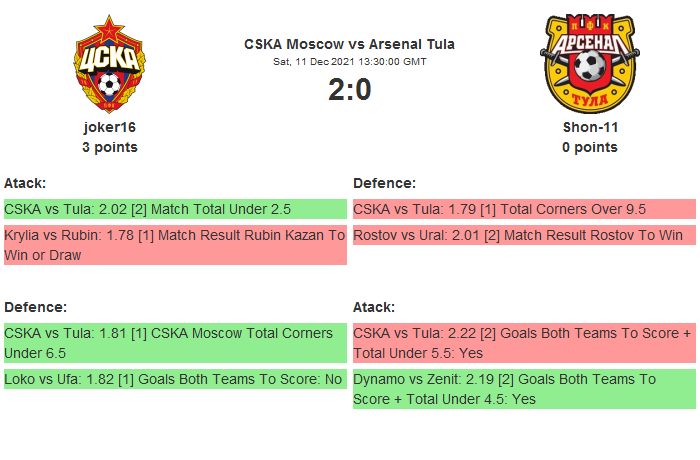Viewport: 700px width, 460px height.
Task: Select CSKA Moscow Total Corners Under 6.5 bet
Action: (175, 343)
